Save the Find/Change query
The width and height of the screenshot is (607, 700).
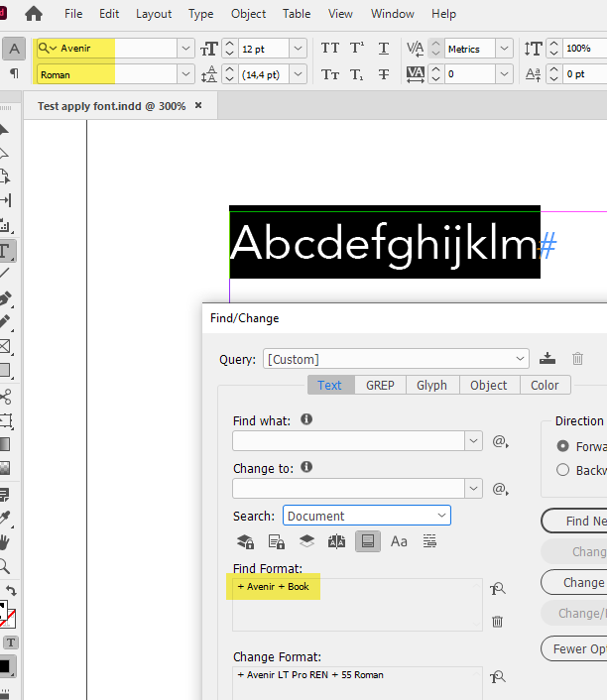coord(547,358)
